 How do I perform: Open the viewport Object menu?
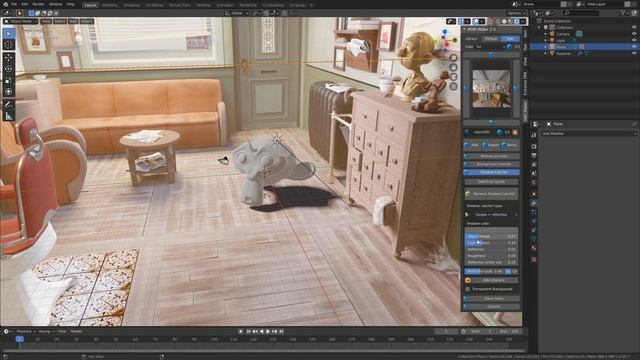pyautogui.click(x=87, y=21)
